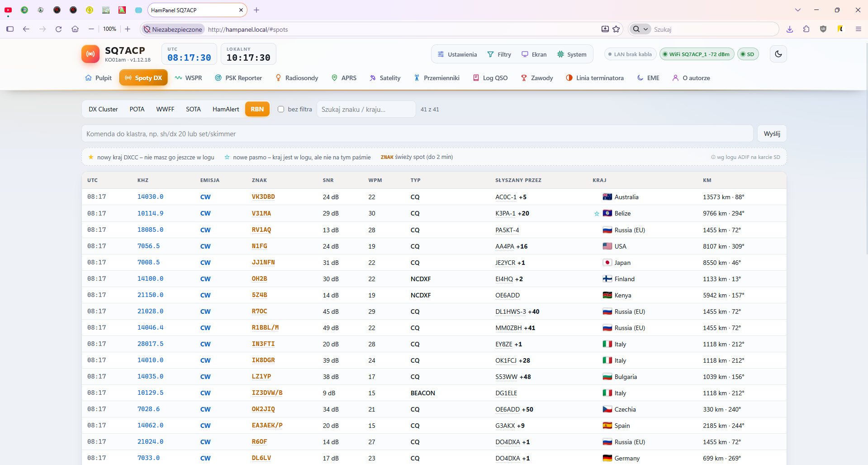Open browser hamburger menu

coord(859,29)
